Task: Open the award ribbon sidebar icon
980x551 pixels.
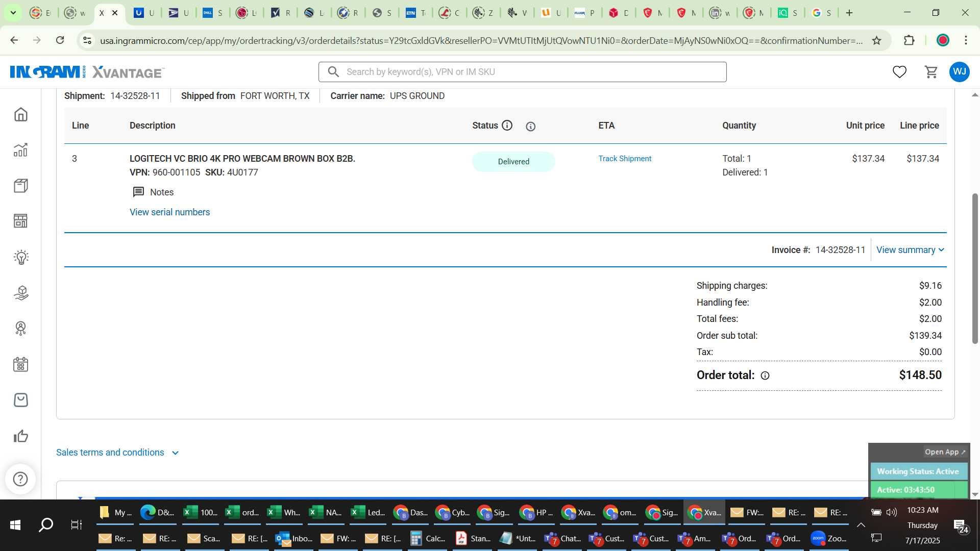Action: (21, 329)
